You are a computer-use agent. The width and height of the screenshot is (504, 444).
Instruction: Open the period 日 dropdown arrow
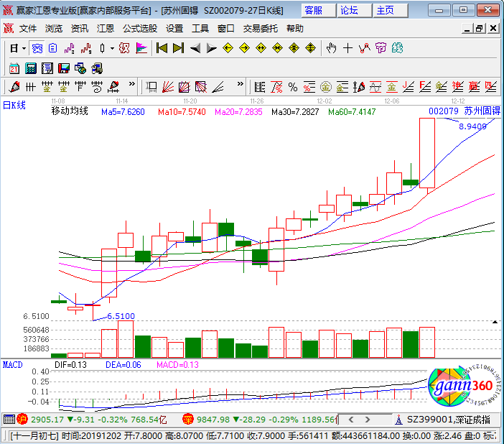[24, 49]
